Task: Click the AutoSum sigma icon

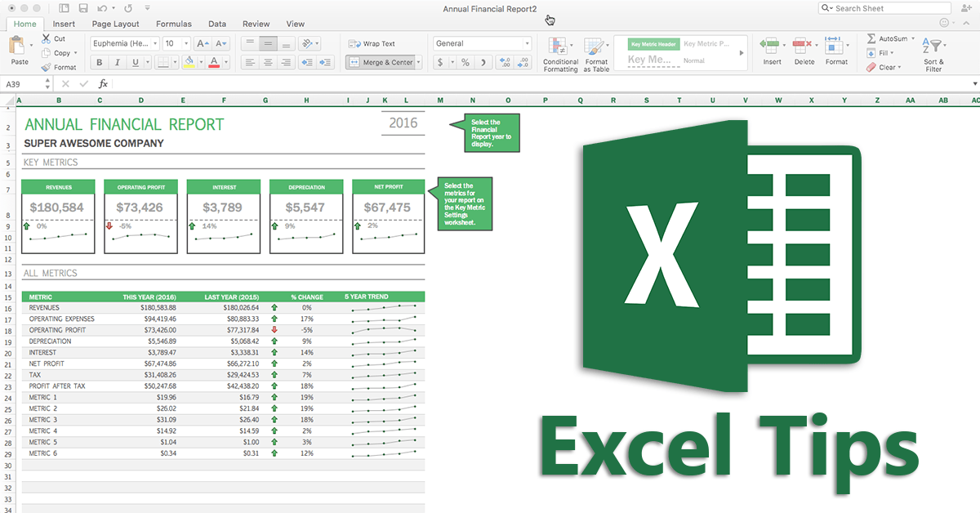Action: click(871, 38)
